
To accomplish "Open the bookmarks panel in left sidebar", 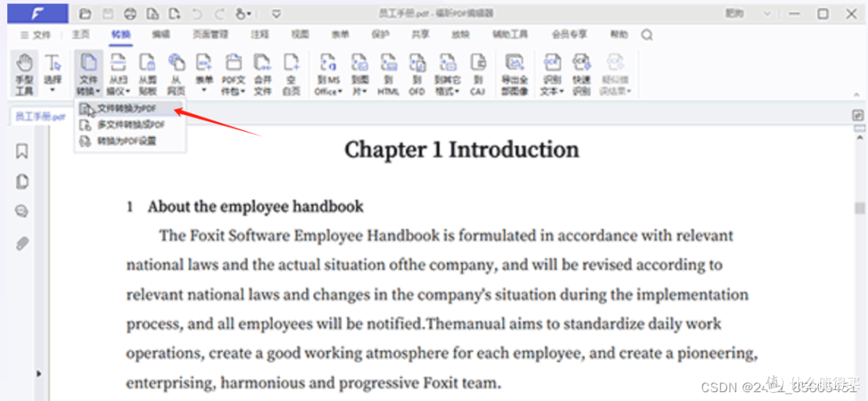I will [x=23, y=151].
